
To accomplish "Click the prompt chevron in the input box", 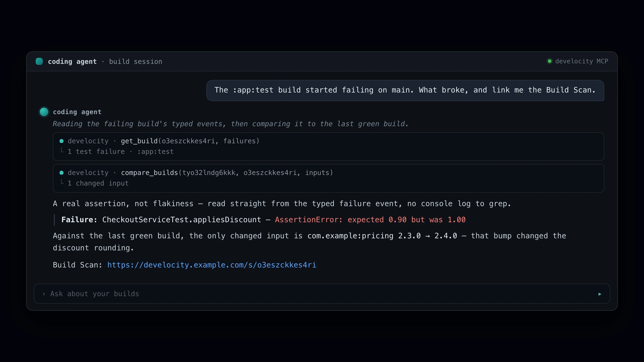I will click(44, 294).
